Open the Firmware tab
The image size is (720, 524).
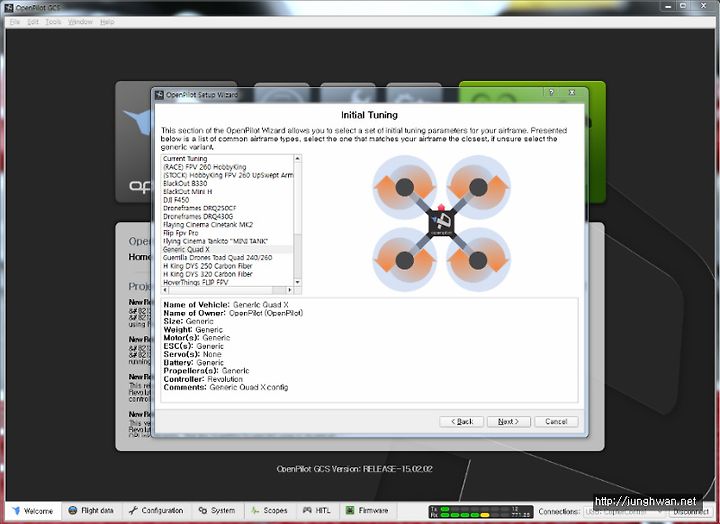[x=367, y=511]
